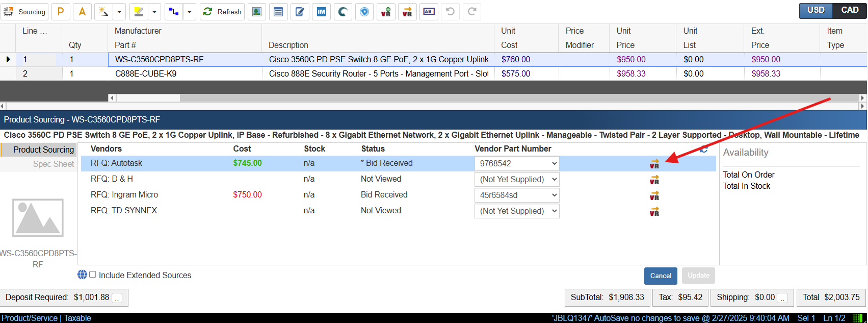The width and height of the screenshot is (868, 323).
Task: Click the Refresh button in toolbar
Action: (222, 12)
